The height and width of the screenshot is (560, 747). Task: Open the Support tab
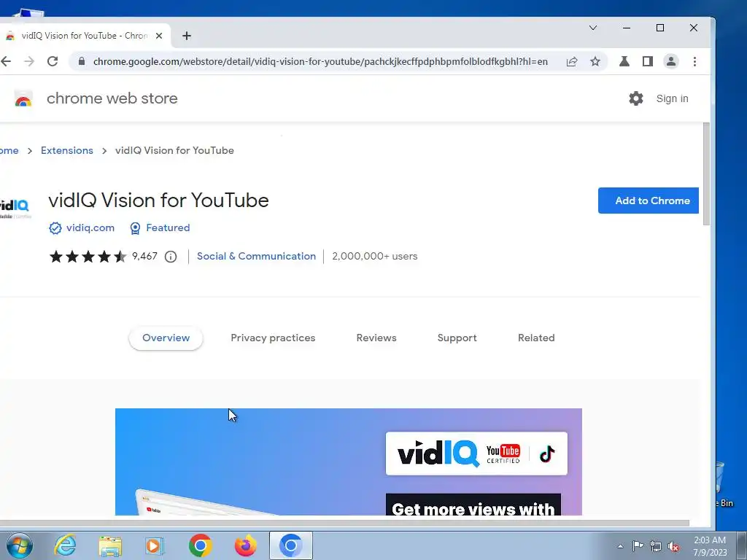tap(457, 338)
